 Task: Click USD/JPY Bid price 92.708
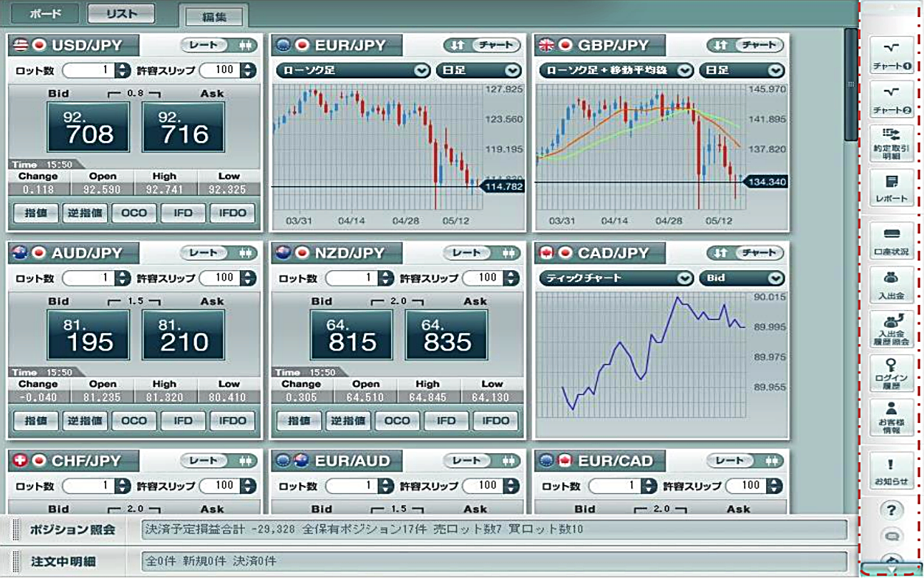pyautogui.click(x=89, y=128)
